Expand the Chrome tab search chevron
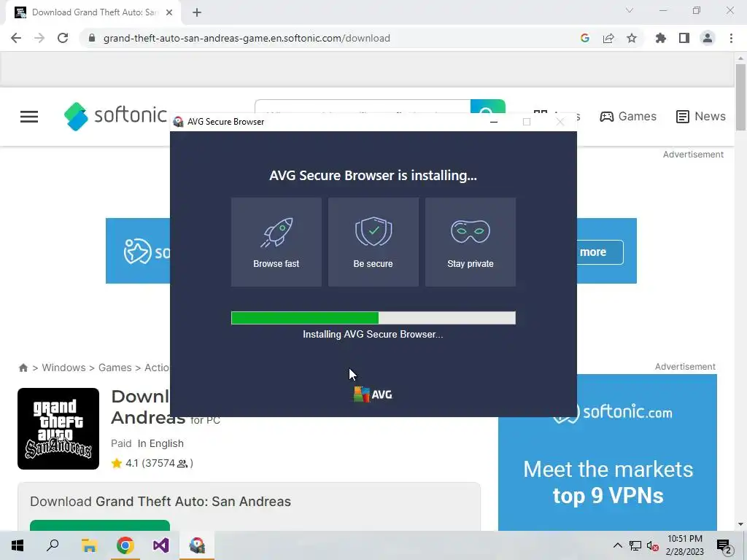The height and width of the screenshot is (560, 747). tap(630, 10)
